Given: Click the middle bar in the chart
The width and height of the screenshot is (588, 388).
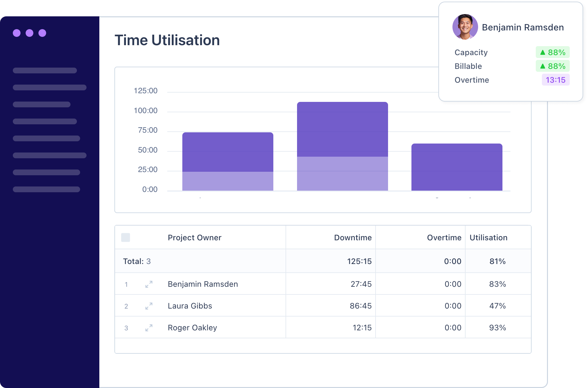Looking at the screenshot, I should tap(342, 144).
